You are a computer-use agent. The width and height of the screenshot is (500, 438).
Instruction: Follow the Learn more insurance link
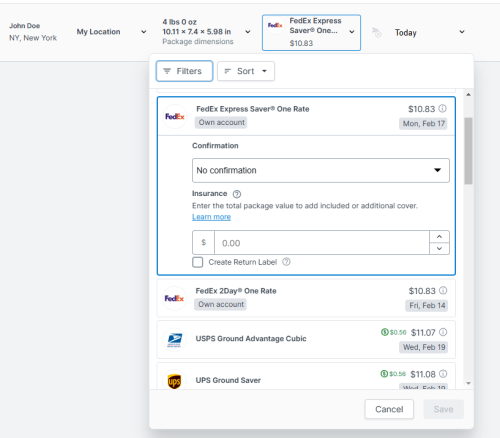coord(211,217)
